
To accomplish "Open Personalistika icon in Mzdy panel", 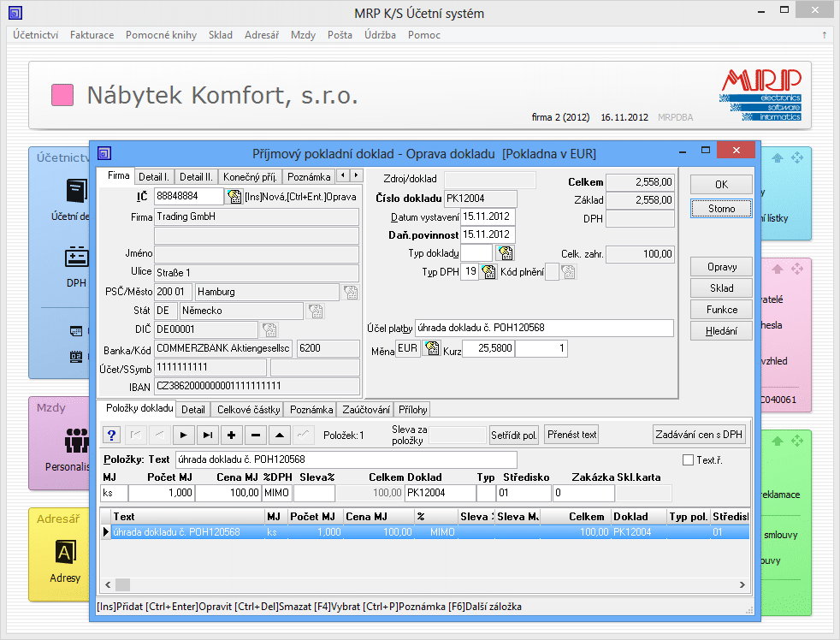I will click(x=77, y=441).
